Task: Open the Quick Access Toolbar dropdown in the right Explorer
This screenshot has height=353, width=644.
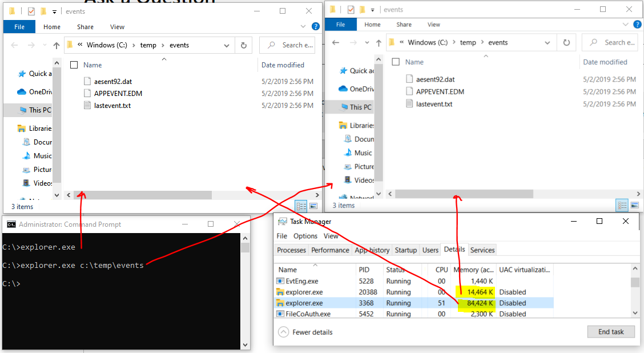Action: click(x=372, y=10)
